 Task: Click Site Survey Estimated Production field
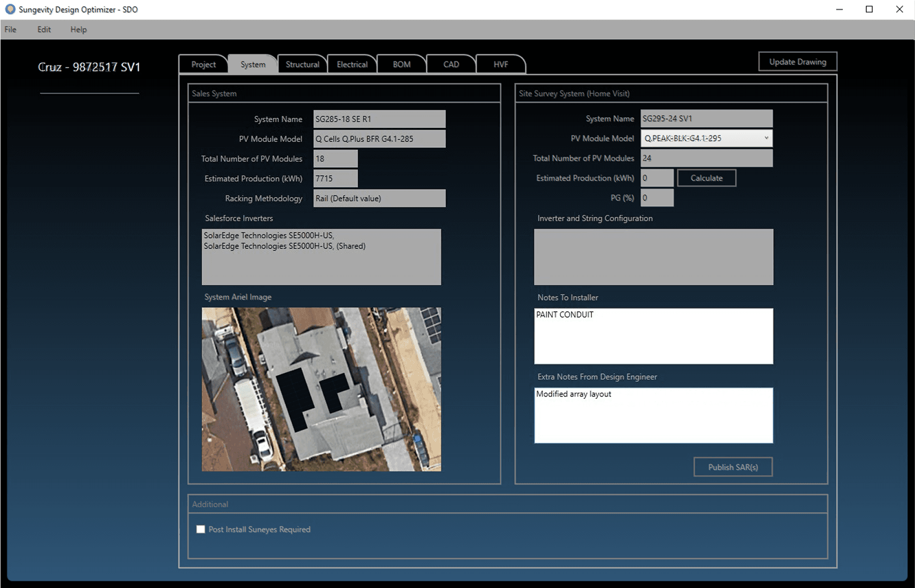click(657, 178)
